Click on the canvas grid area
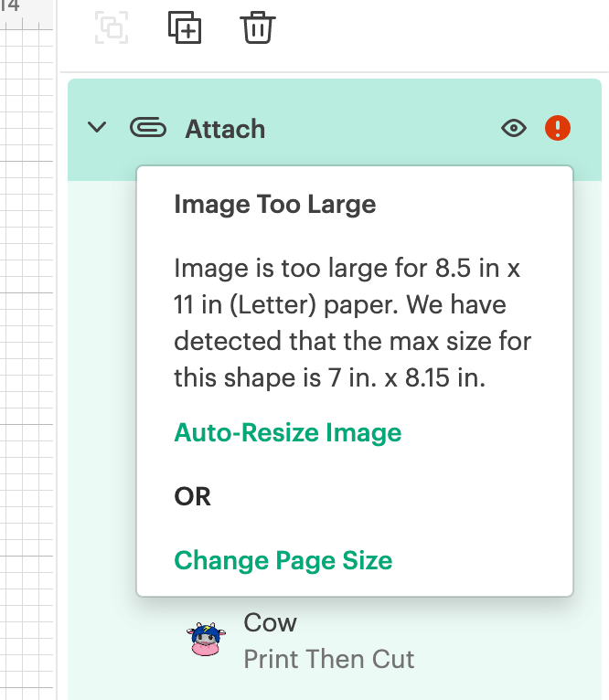This screenshot has height=700, width=609. tap(27, 366)
